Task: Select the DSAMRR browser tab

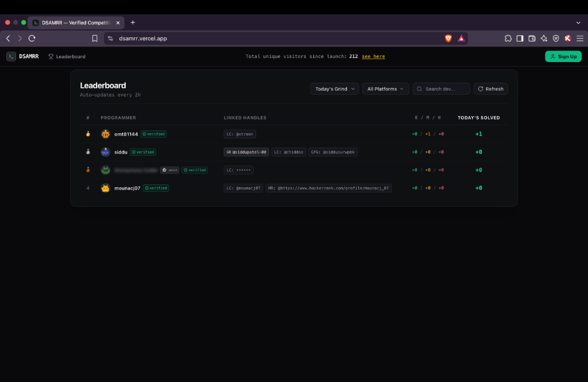Action: pos(76,22)
